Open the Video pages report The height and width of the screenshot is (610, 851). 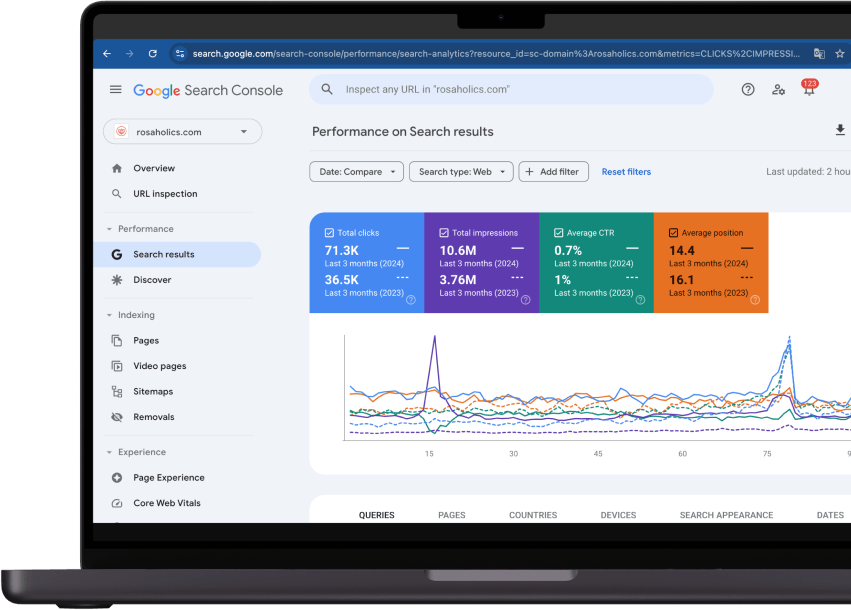pyautogui.click(x=160, y=366)
